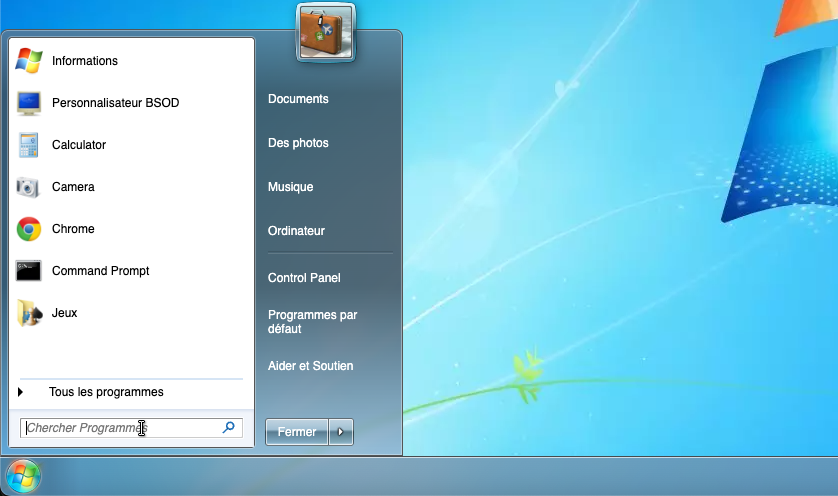
Task: Expand the arrow next to Fermer
Action: click(341, 432)
